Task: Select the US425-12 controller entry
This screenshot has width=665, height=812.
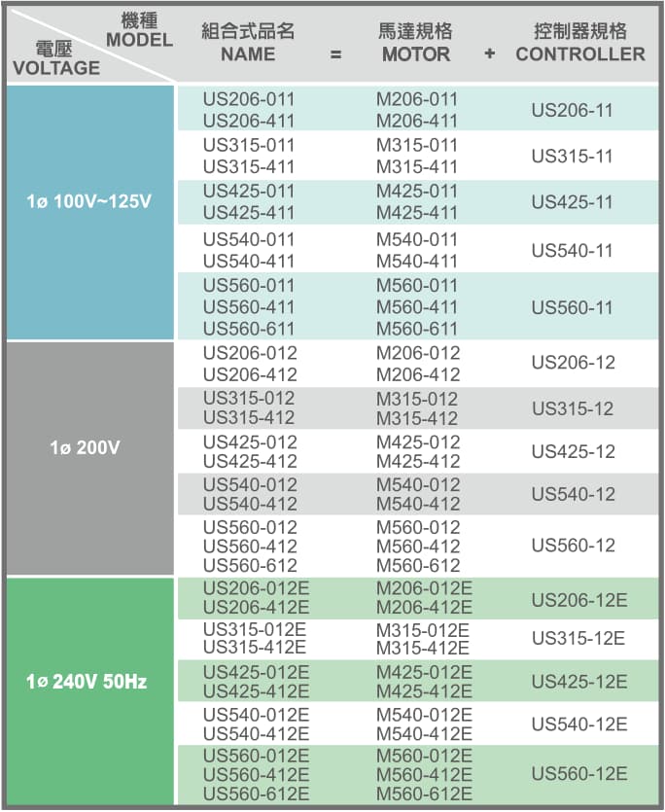Action: pyautogui.click(x=572, y=452)
